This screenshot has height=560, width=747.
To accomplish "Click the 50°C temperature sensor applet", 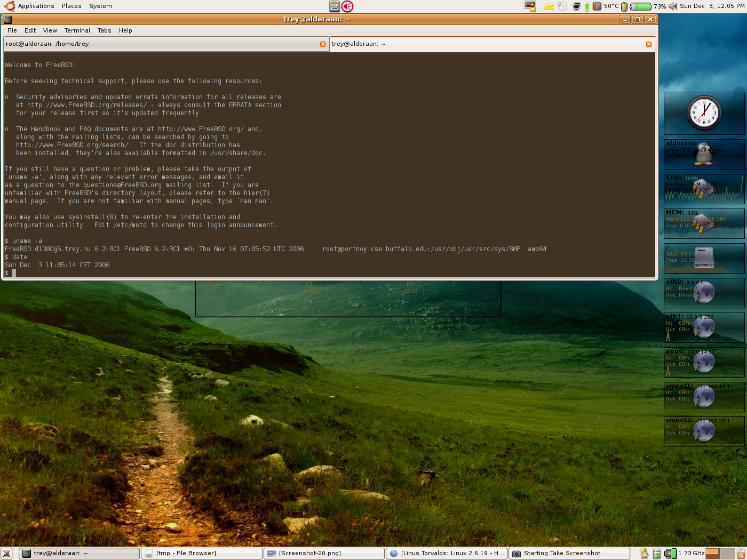I will click(606, 6).
